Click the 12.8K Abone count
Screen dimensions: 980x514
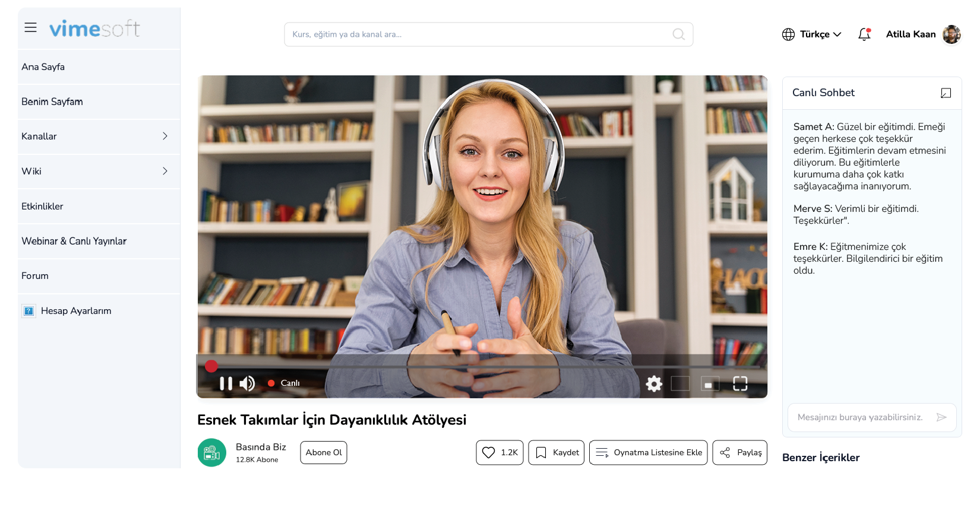[x=257, y=460]
